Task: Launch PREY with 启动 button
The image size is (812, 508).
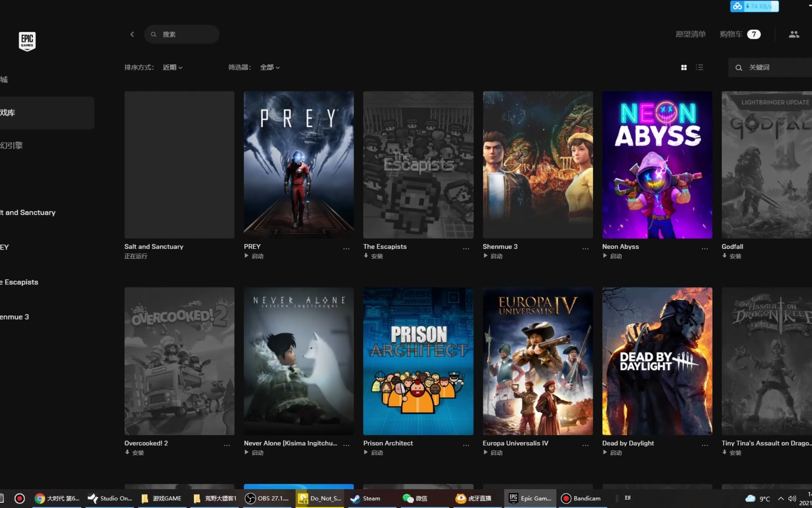Action: tap(254, 256)
